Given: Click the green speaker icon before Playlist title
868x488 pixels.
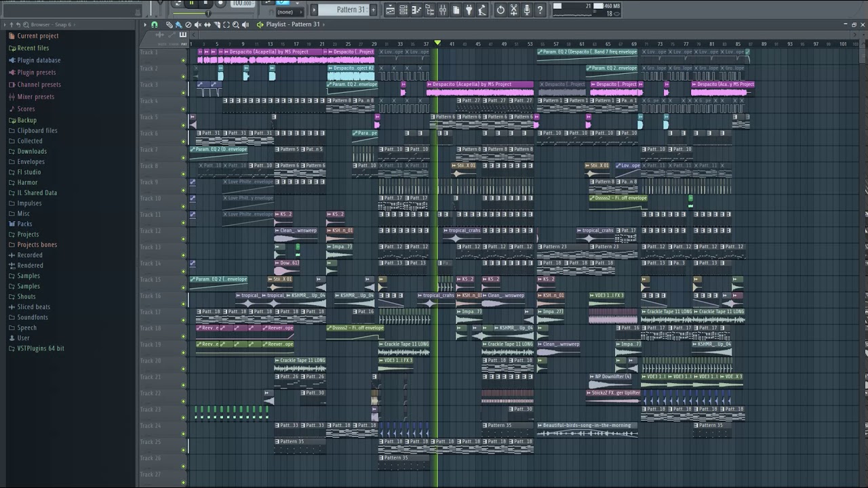Looking at the screenshot, I should pyautogui.click(x=260, y=24).
